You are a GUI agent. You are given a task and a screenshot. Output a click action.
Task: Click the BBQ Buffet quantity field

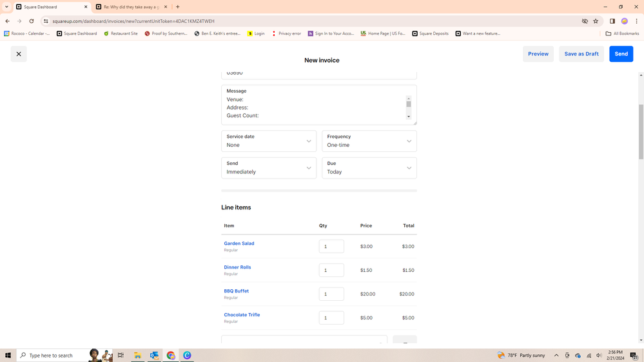click(331, 294)
